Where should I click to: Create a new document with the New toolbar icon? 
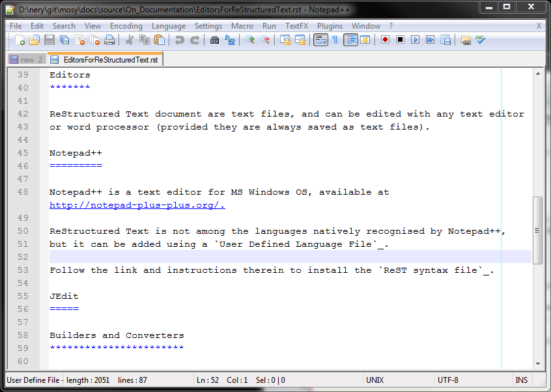point(20,40)
